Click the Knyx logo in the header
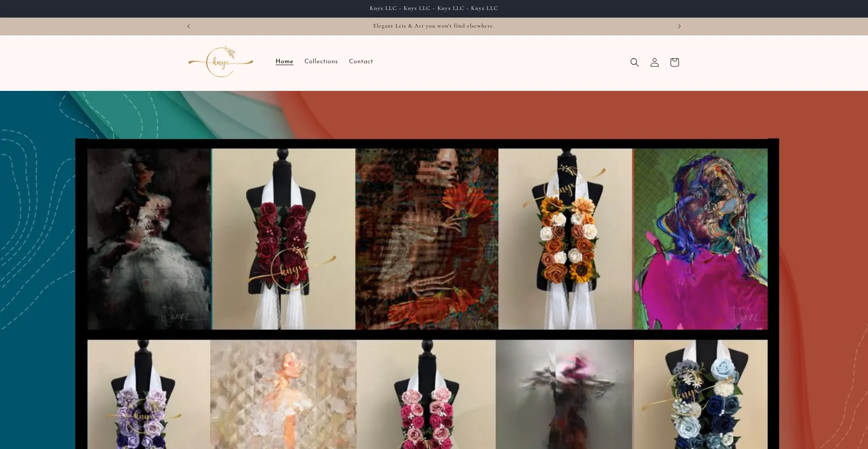The height and width of the screenshot is (449, 868). point(221,62)
